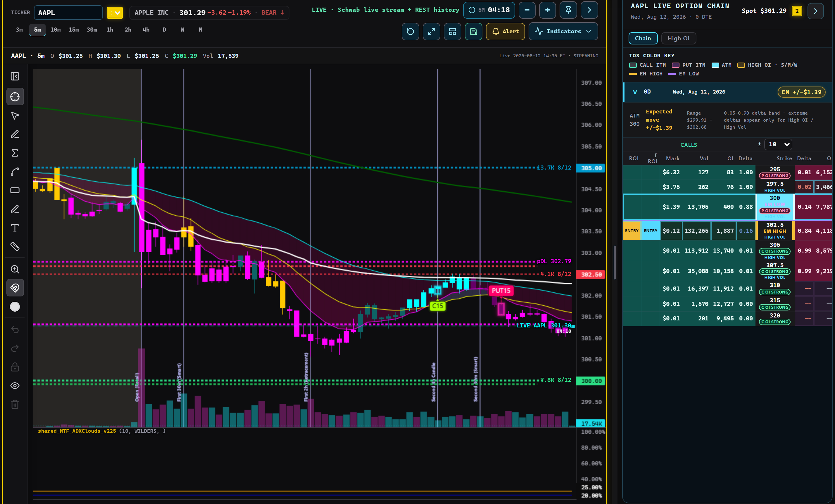This screenshot has width=835, height=504.
Task: Open the yellow ticker dropdown arrow
Action: (x=115, y=13)
